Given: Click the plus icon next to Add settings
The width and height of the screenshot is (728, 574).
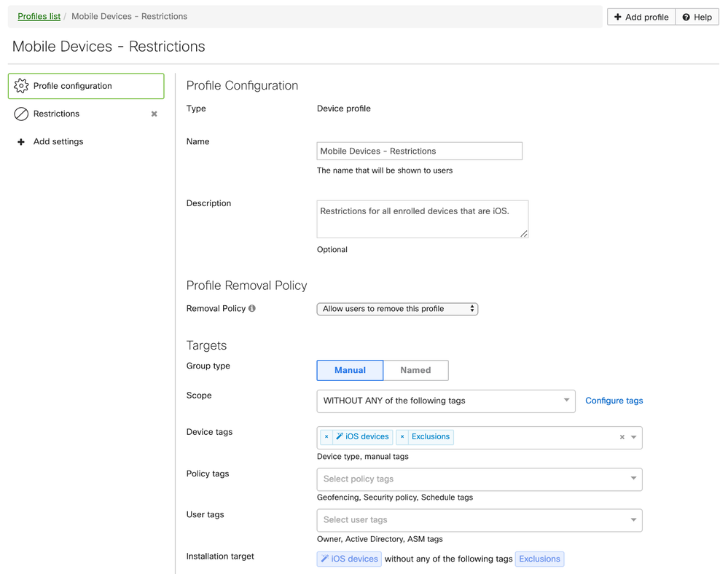Looking at the screenshot, I should pos(21,142).
